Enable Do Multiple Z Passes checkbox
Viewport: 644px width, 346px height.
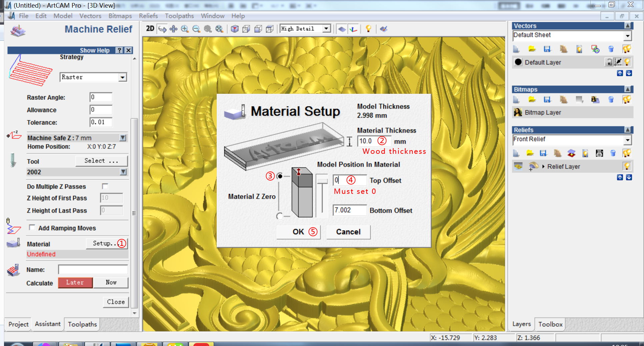pyautogui.click(x=105, y=186)
